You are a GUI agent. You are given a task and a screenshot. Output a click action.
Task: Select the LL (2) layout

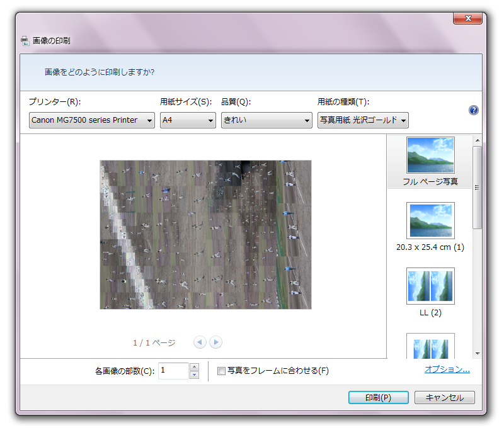[x=430, y=293]
